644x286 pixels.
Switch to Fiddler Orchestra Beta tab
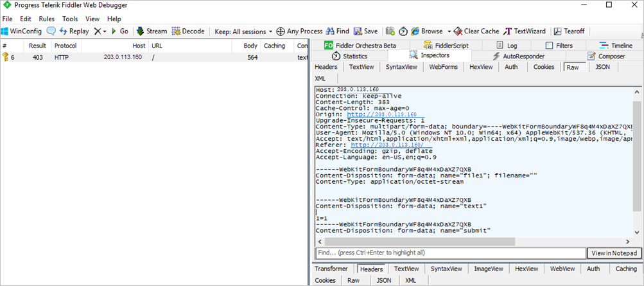pos(360,46)
